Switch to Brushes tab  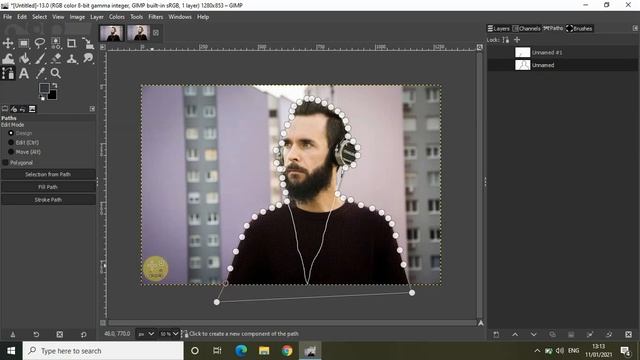[579, 28]
